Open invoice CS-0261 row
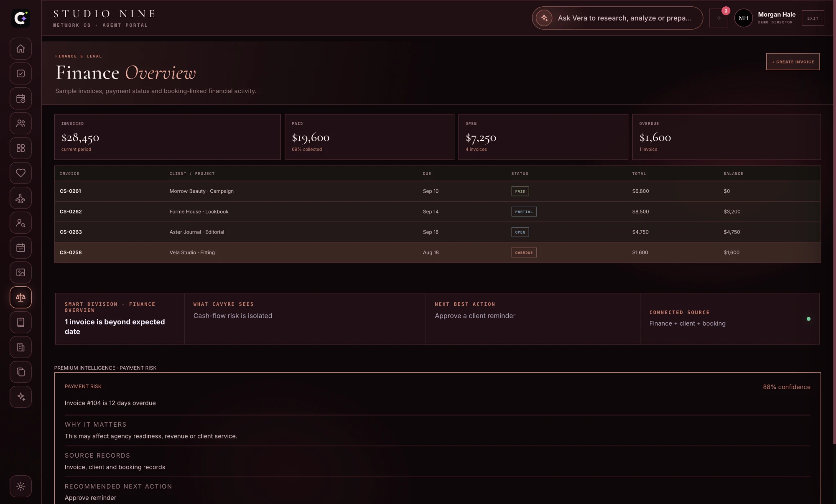 (x=437, y=191)
